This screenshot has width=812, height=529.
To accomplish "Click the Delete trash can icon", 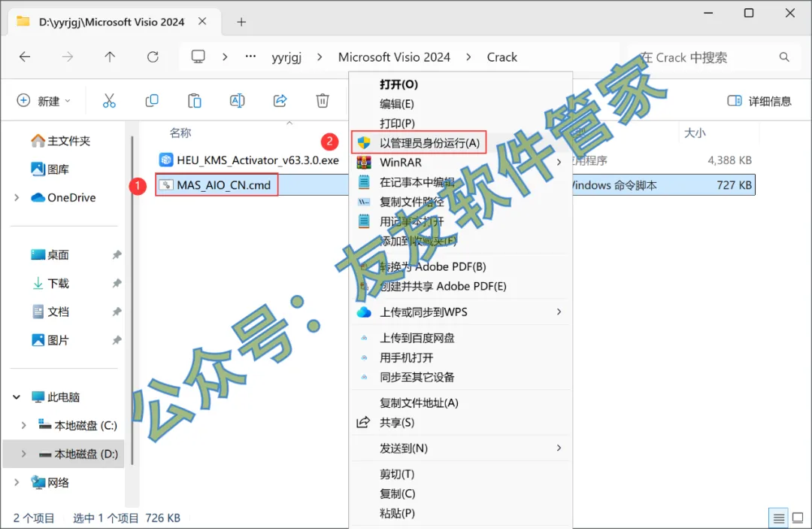I will point(323,101).
